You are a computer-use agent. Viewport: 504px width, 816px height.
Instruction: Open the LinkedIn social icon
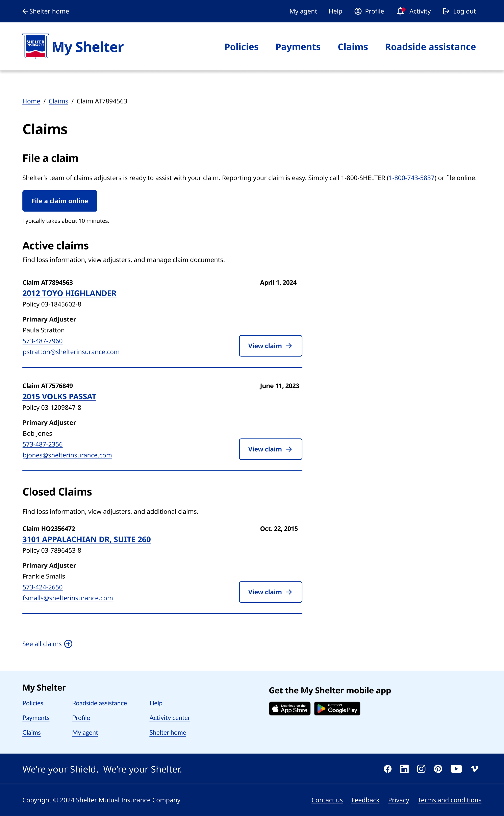[x=404, y=769]
